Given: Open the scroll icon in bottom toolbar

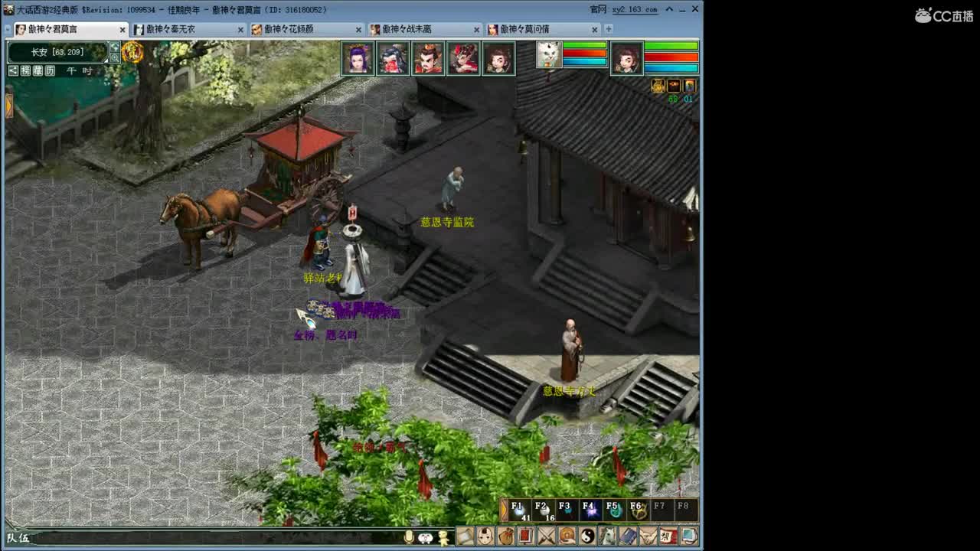Looking at the screenshot, I should (x=465, y=536).
